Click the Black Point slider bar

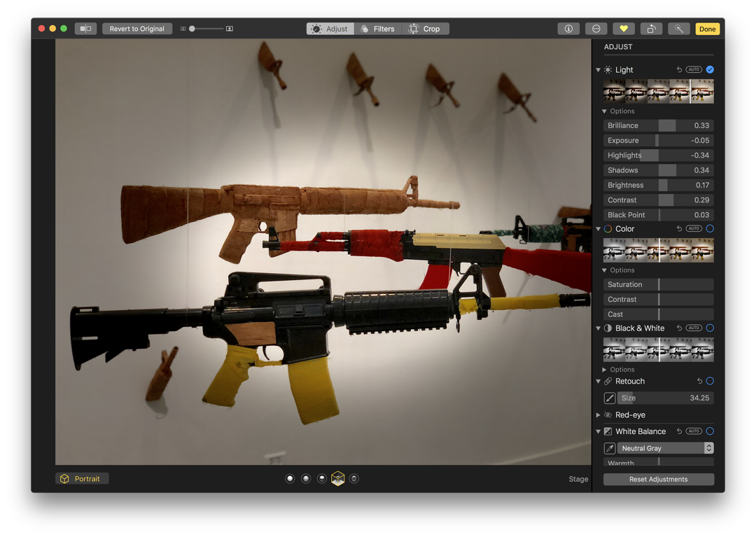[658, 215]
